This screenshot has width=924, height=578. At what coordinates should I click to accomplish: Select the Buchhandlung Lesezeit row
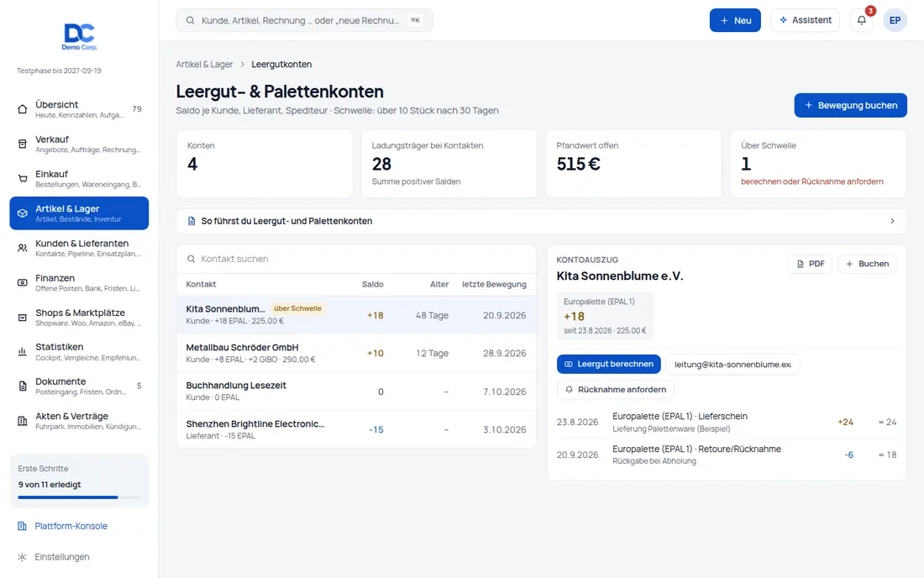[x=356, y=391]
